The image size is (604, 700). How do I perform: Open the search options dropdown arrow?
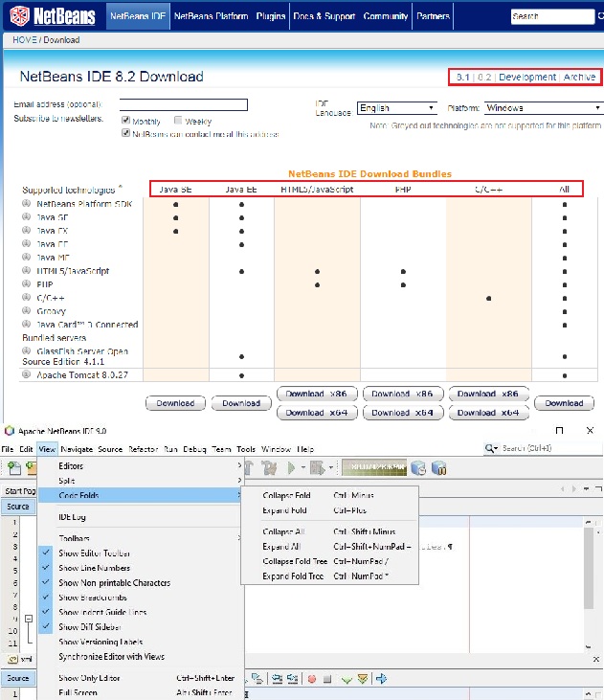click(496, 448)
